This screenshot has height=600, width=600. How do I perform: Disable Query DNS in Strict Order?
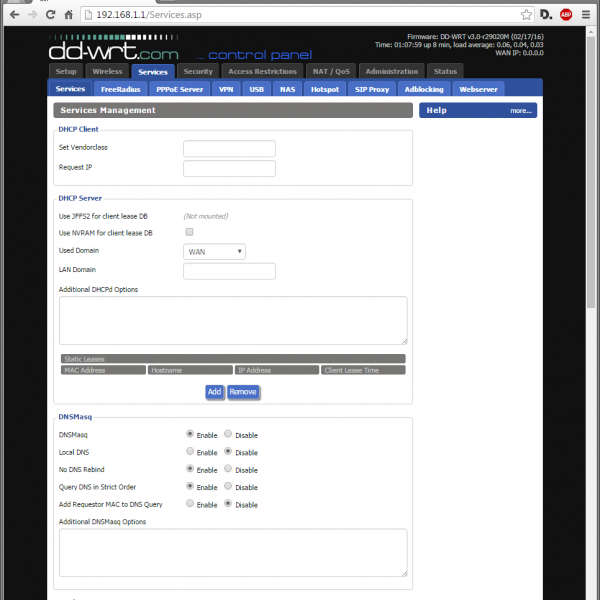pyautogui.click(x=229, y=486)
